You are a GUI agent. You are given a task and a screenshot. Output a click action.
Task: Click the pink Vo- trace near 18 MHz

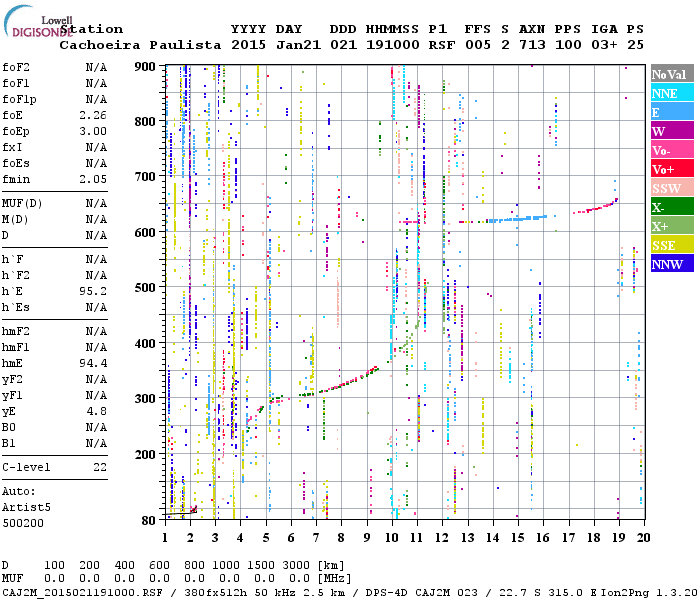(596, 207)
